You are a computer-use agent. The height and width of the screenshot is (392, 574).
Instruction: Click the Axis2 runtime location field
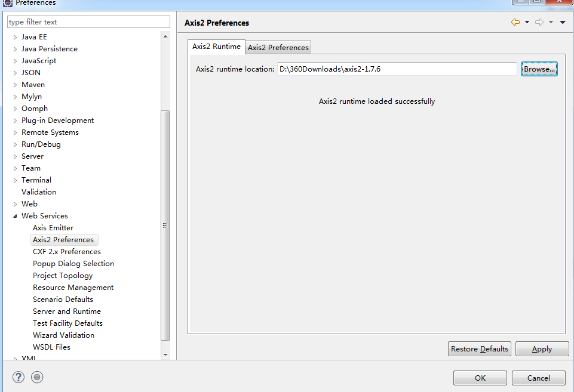point(397,69)
